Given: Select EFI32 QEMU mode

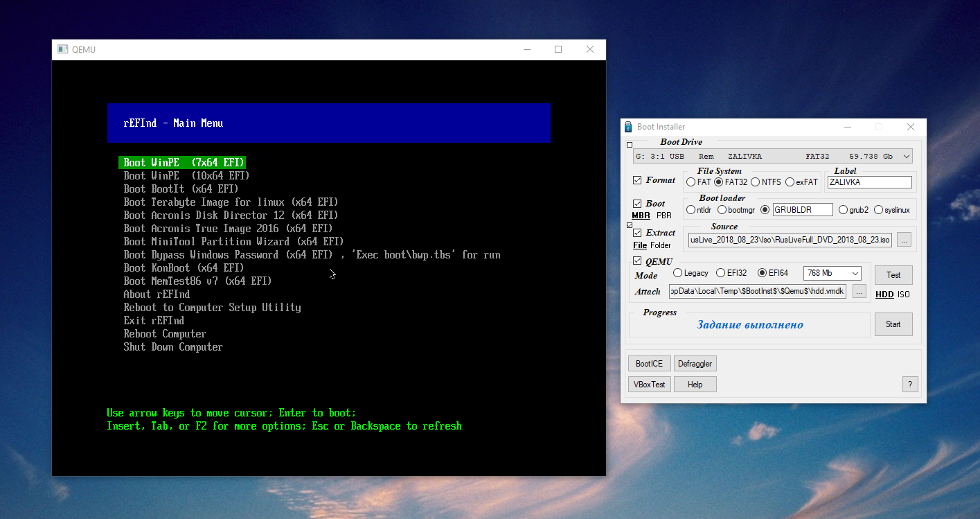Looking at the screenshot, I should pyautogui.click(x=720, y=273).
